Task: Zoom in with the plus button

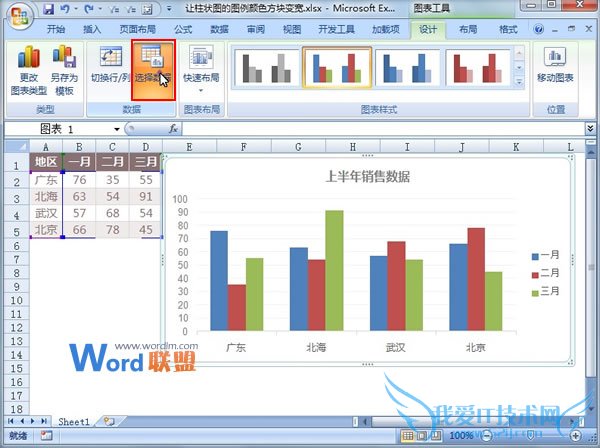Action: point(576,435)
